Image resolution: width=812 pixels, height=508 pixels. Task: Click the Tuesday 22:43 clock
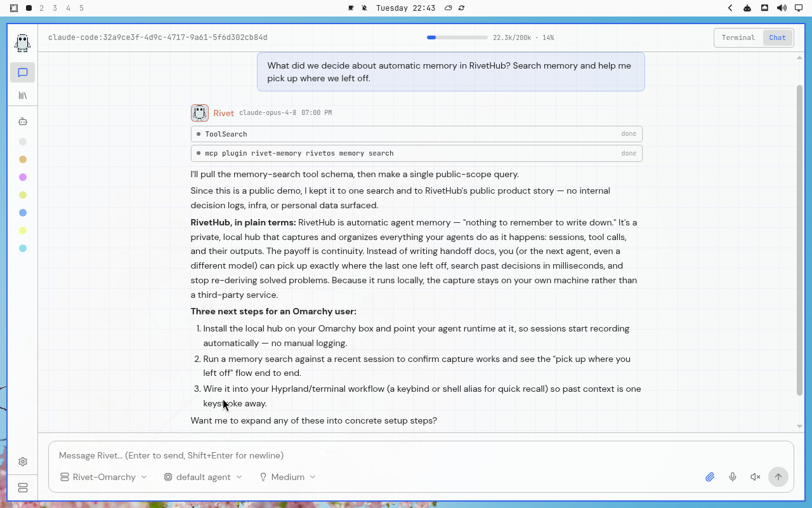pos(405,8)
